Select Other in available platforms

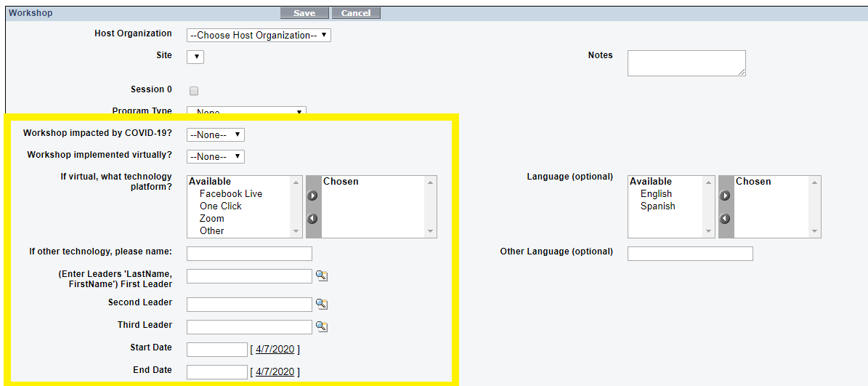pos(212,230)
